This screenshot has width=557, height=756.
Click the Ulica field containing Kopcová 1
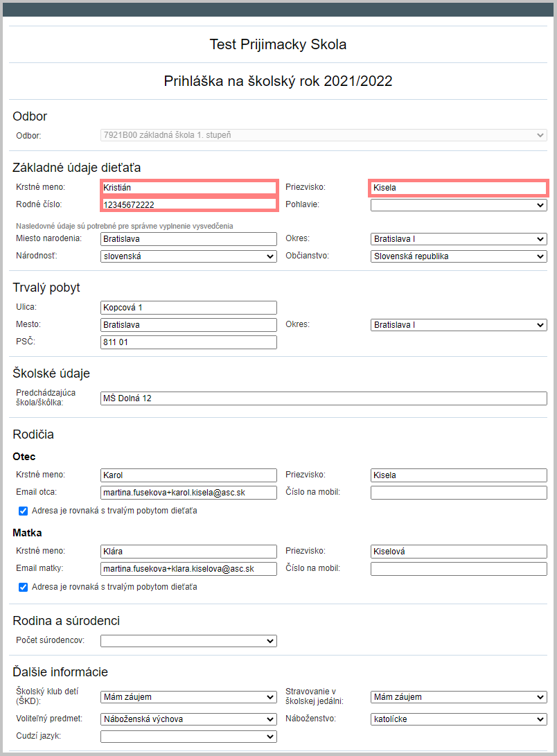coord(189,308)
